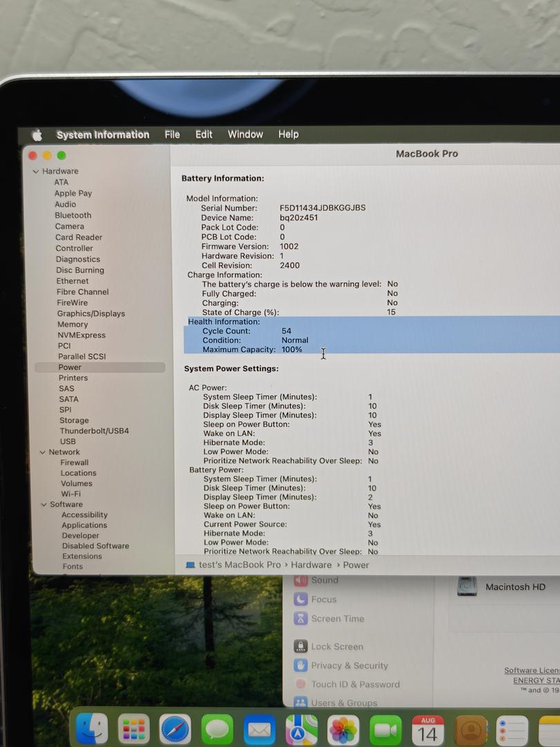Select Storage in the sidebar
Image resolution: width=560 pixels, height=747 pixels.
tap(74, 421)
